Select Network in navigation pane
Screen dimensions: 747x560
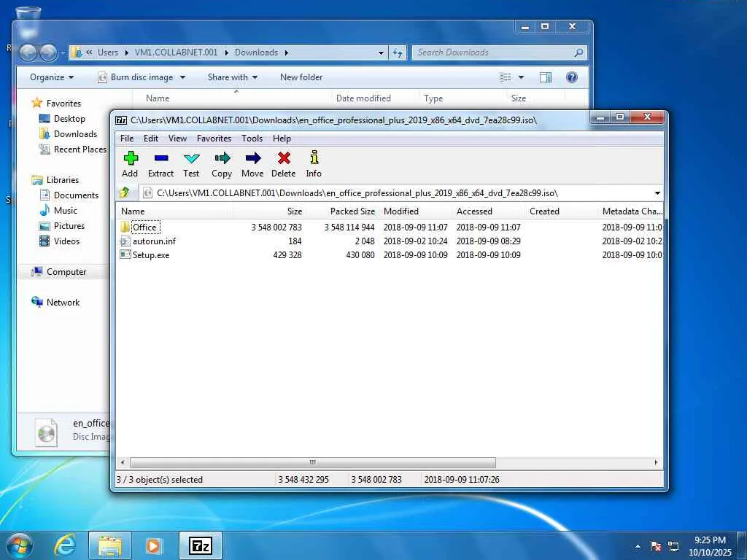pos(55,303)
